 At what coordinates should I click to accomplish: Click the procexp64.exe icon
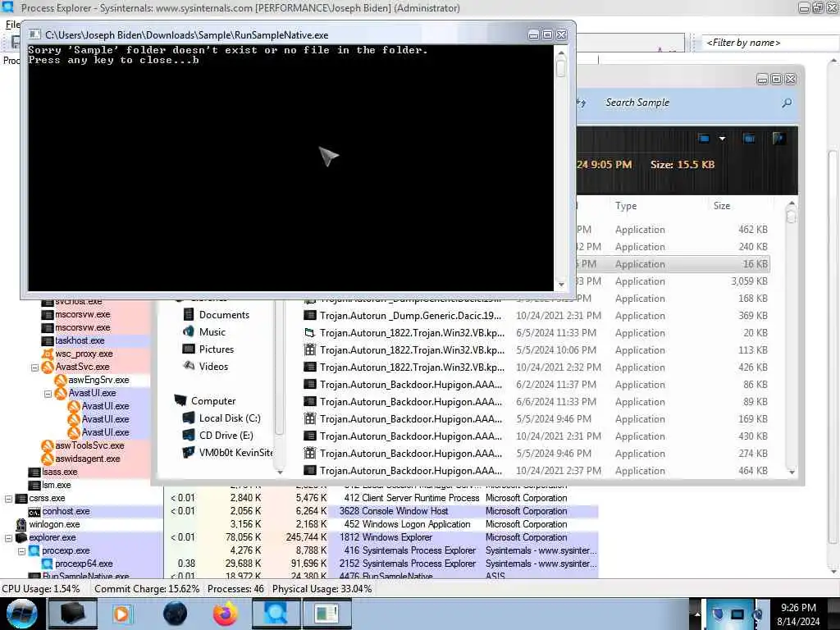pyautogui.click(x=47, y=564)
